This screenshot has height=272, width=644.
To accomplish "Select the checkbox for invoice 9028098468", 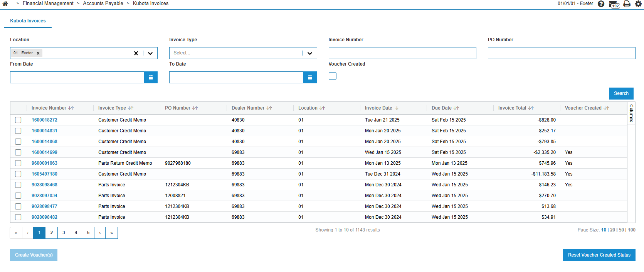I will (18, 185).
